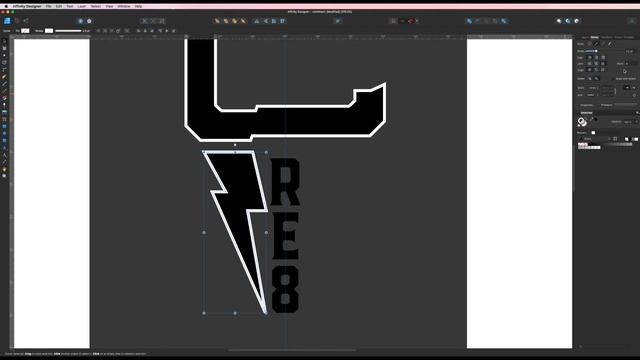The image size is (640, 360).
Task: Open swatch palette selector dropdown
Action: click(x=596, y=139)
